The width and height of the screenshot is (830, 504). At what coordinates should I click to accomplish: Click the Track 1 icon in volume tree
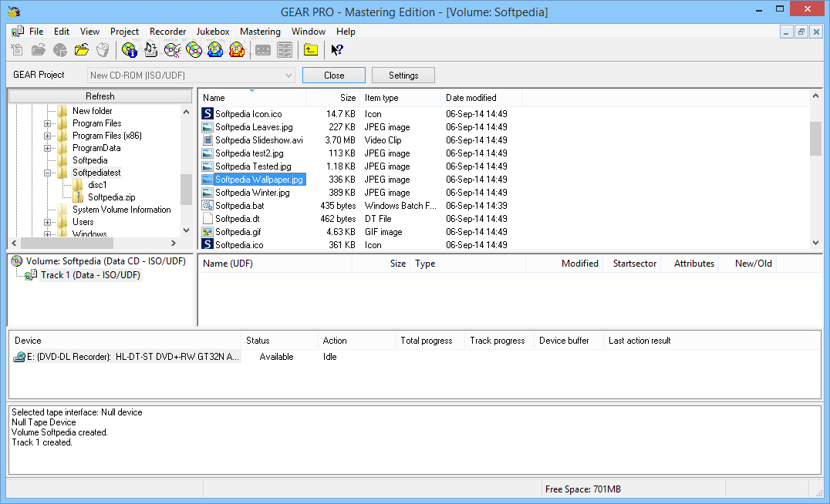[x=31, y=275]
